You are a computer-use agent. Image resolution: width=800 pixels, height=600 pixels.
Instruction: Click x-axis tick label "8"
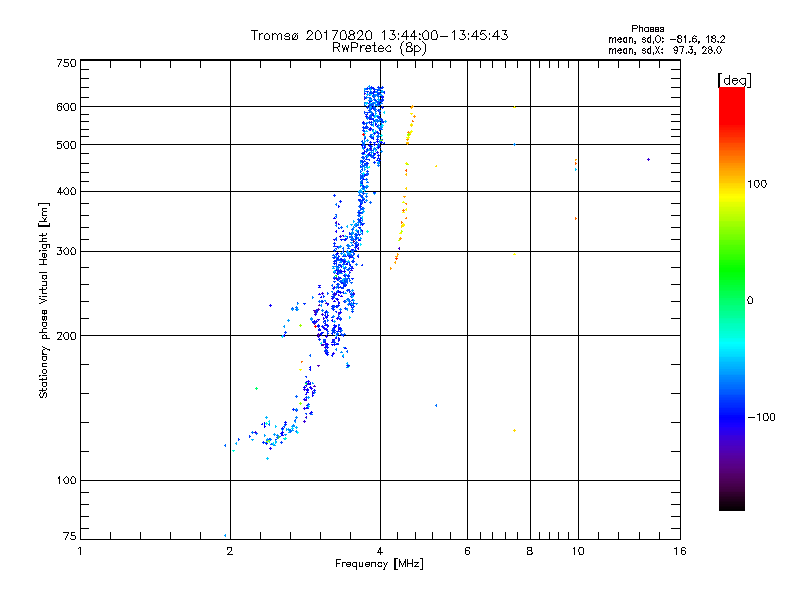point(530,551)
